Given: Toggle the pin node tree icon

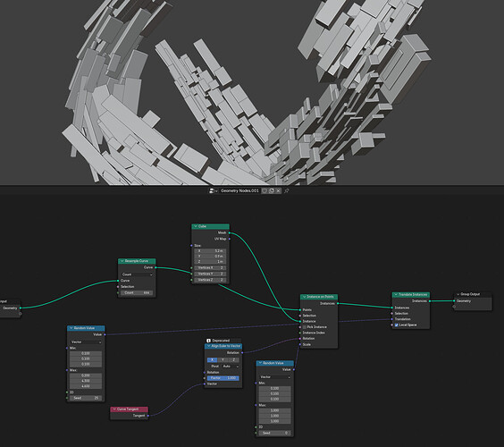Looking at the screenshot, I should click(287, 190).
